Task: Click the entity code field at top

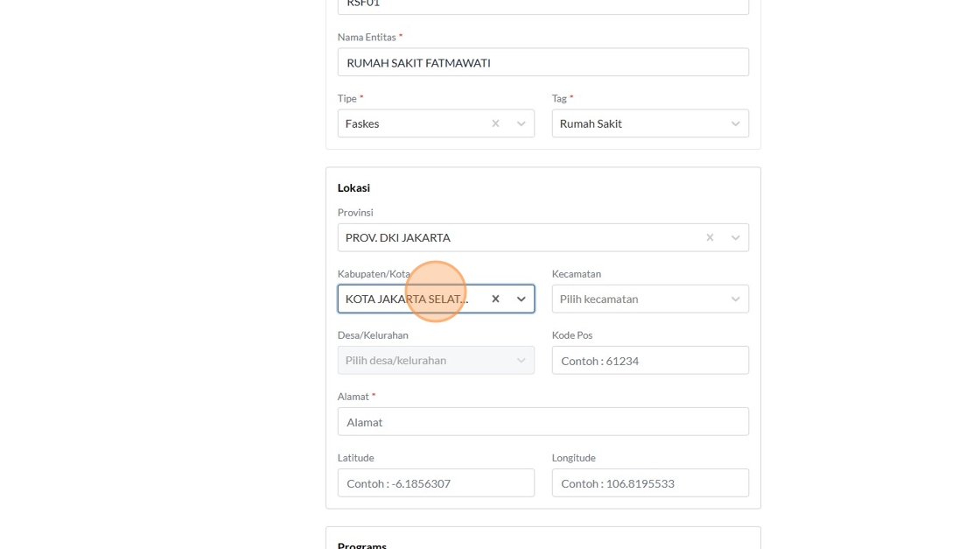Action: [542, 5]
